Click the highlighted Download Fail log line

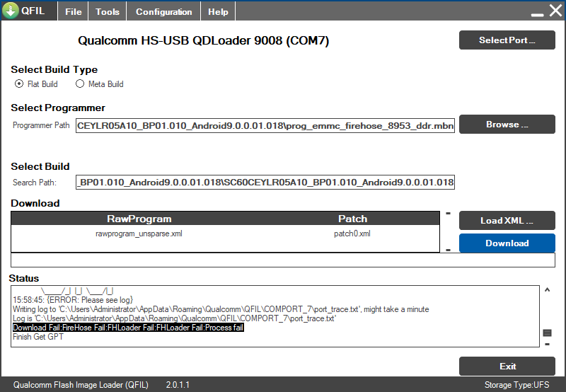128,328
